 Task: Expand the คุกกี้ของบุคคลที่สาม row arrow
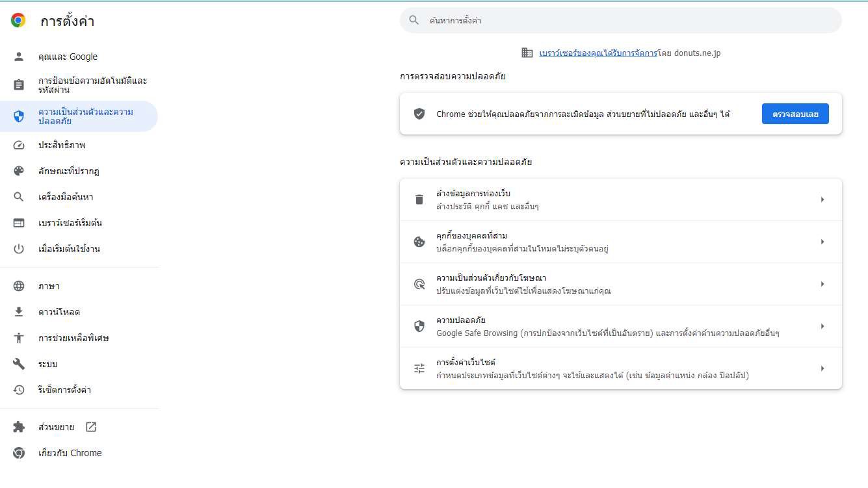[822, 242]
